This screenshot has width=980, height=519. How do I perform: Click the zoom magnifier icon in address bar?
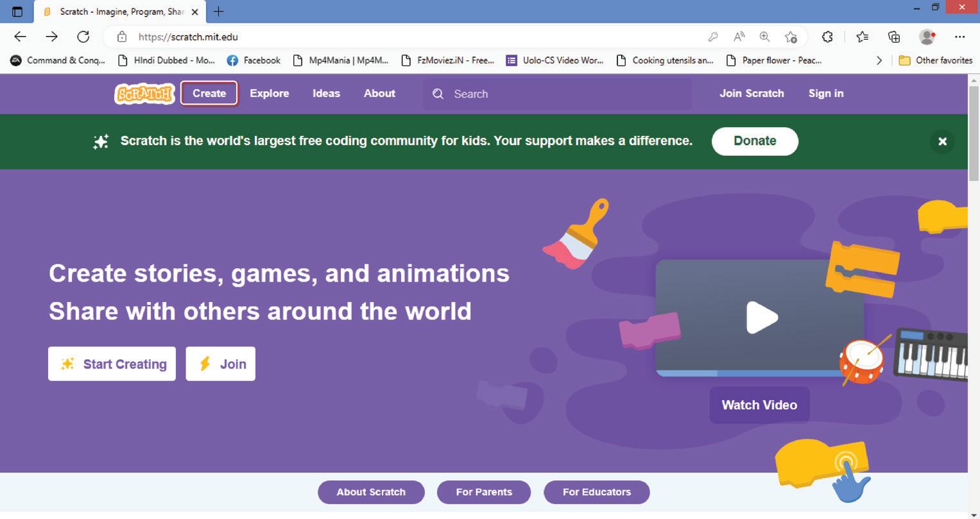tap(764, 37)
